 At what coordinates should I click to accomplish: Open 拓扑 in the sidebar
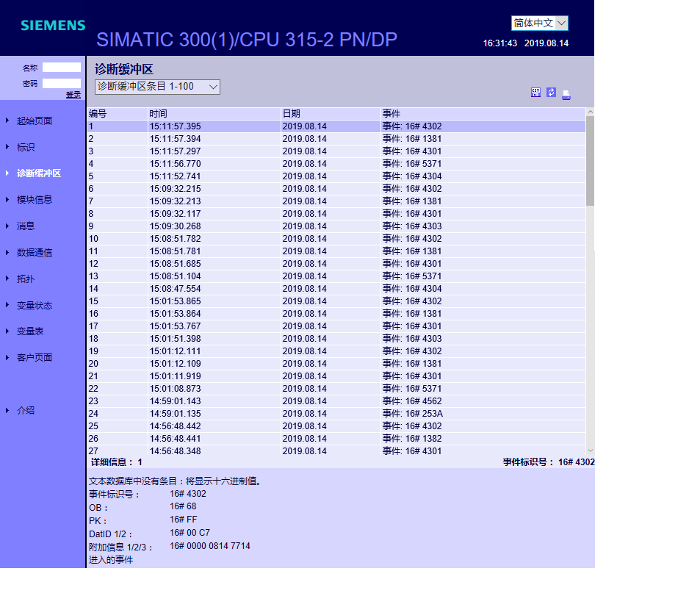click(26, 279)
